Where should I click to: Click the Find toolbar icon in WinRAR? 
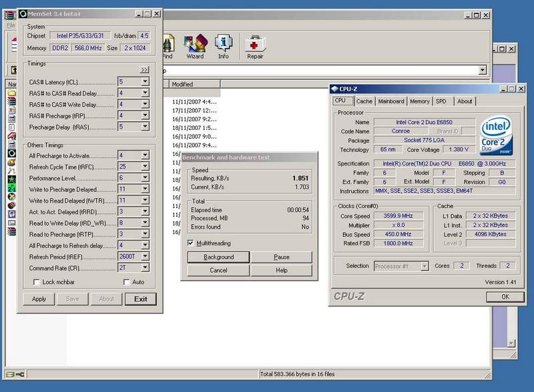[168, 47]
